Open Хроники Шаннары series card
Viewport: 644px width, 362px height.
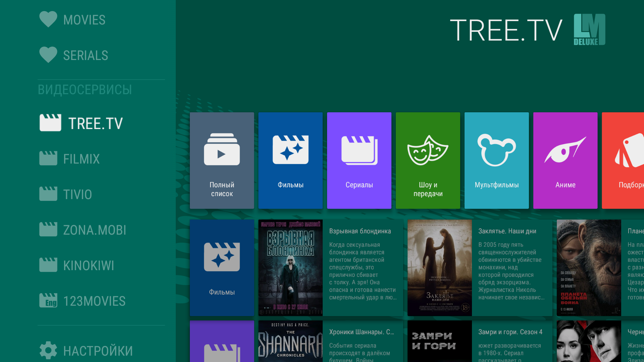click(x=330, y=342)
